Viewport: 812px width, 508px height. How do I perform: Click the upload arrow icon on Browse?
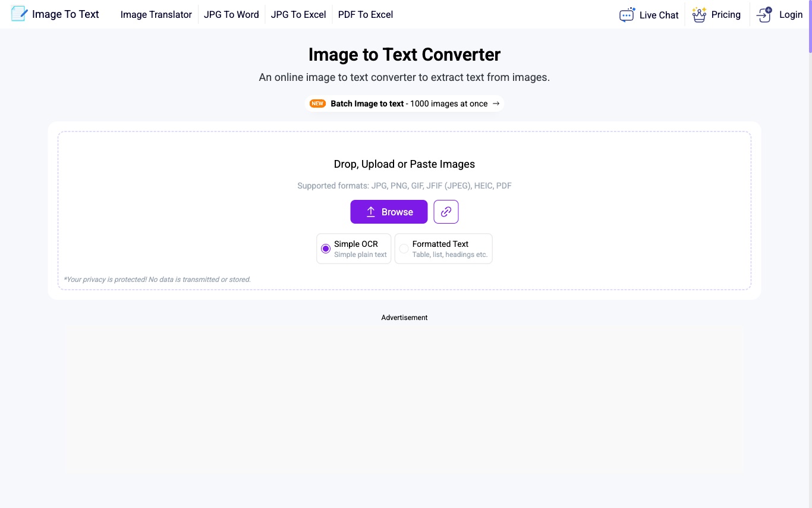click(371, 212)
